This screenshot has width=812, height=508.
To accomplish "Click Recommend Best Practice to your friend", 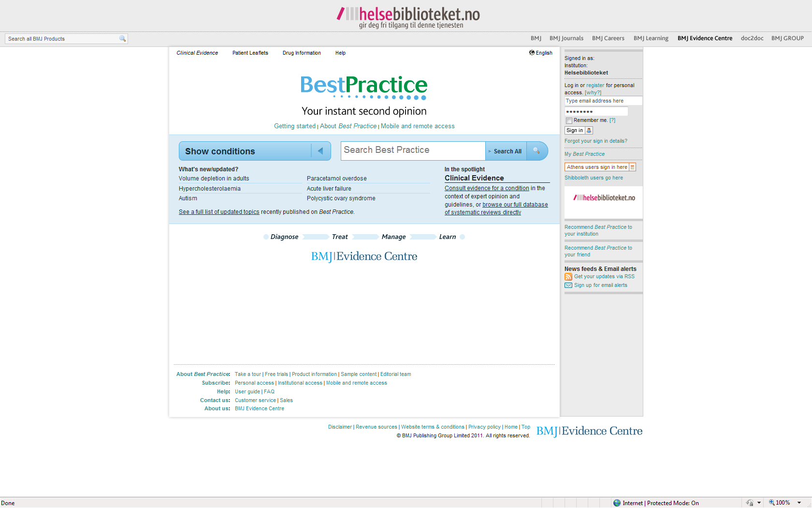I will click(598, 251).
